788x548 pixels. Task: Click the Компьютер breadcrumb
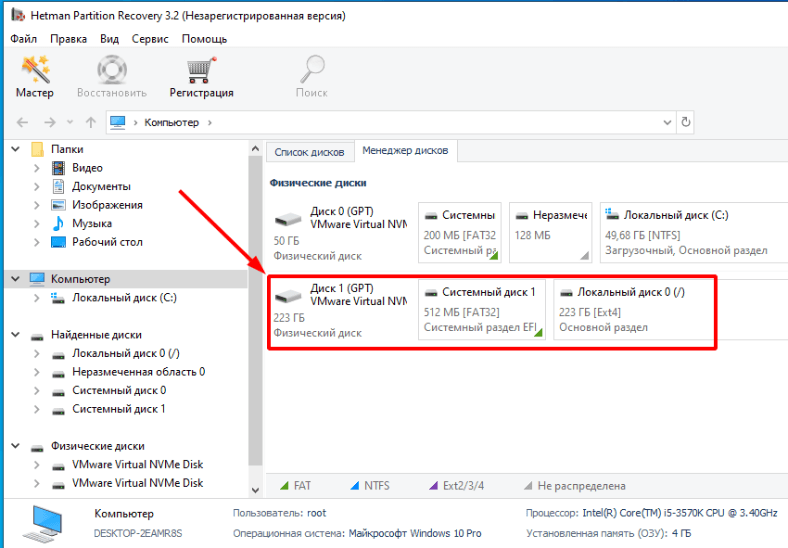click(171, 123)
